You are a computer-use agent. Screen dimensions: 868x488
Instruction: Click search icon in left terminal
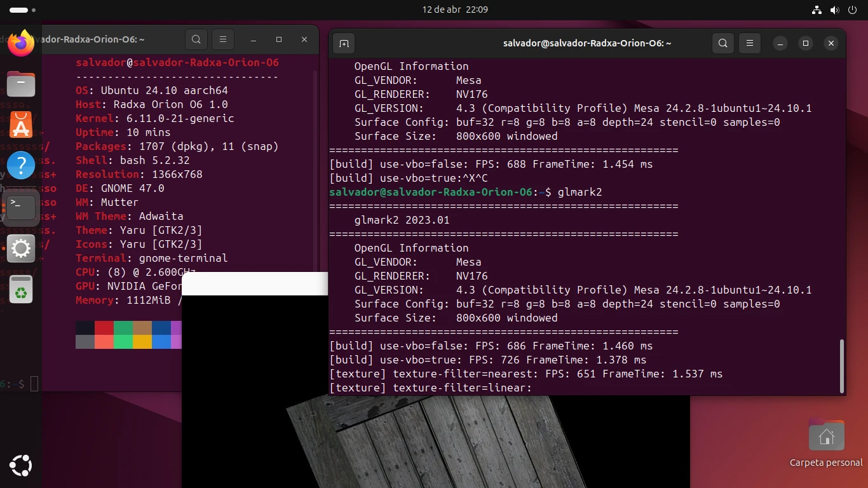196,39
